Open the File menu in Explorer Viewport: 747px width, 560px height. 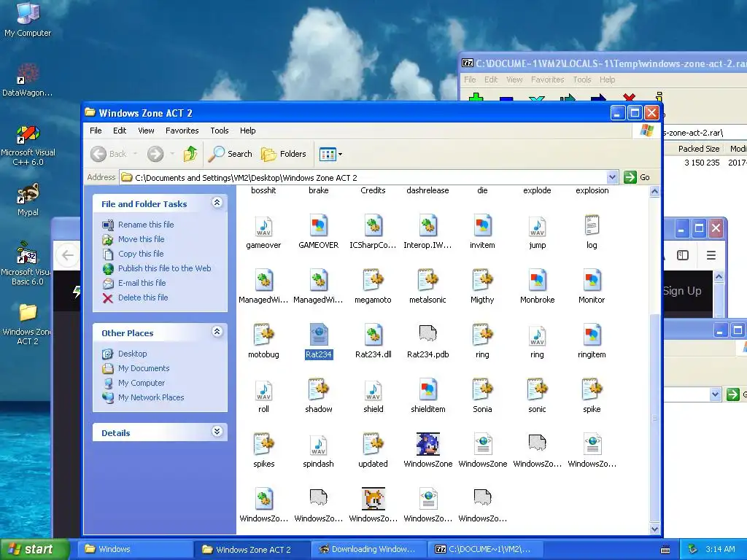pyautogui.click(x=96, y=131)
